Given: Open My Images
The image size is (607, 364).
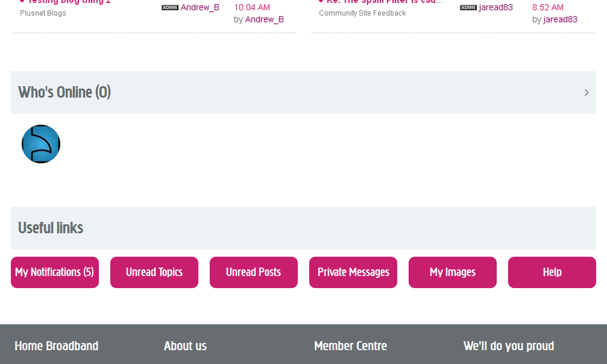Looking at the screenshot, I should click(452, 272).
